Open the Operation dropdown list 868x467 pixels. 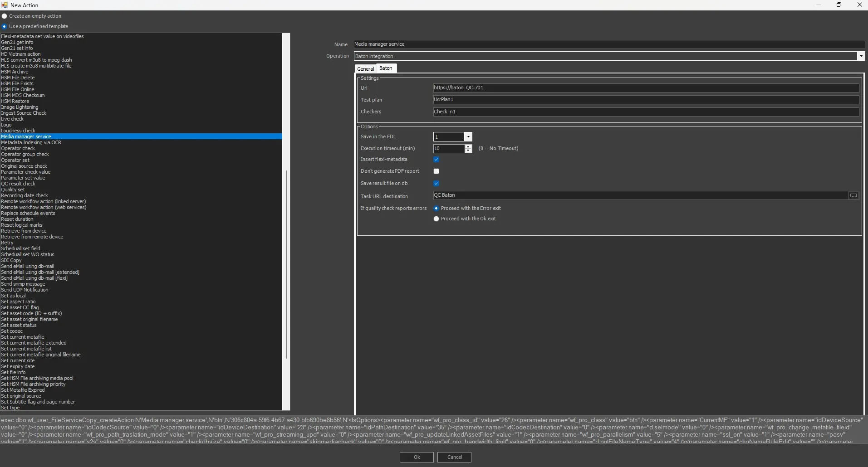click(860, 56)
